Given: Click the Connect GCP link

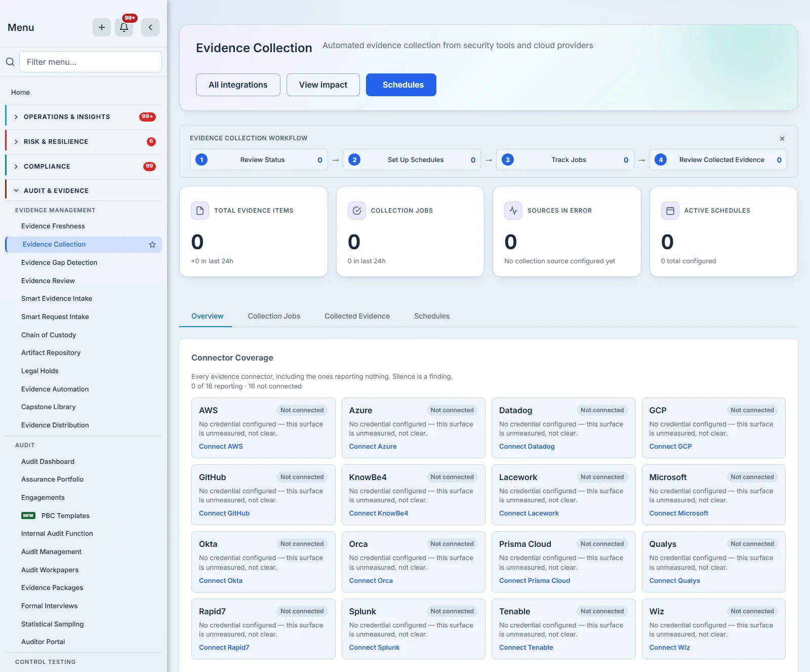Looking at the screenshot, I should coord(670,447).
